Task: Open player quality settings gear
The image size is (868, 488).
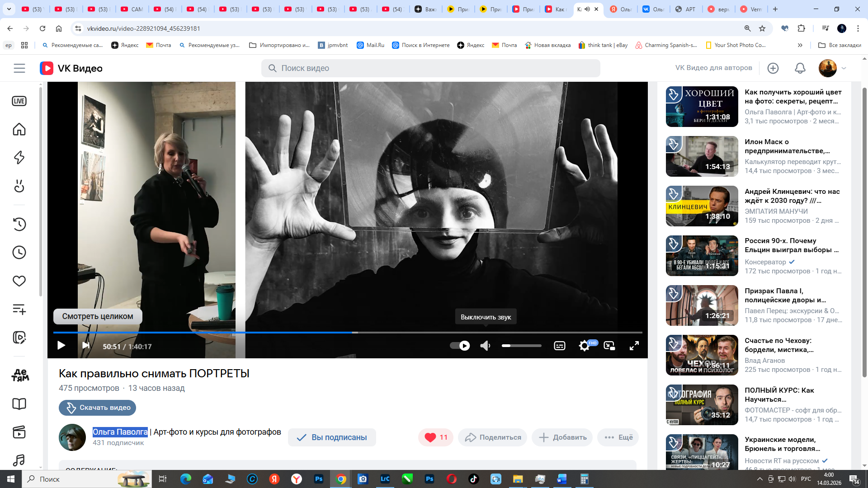Action: coord(584,346)
